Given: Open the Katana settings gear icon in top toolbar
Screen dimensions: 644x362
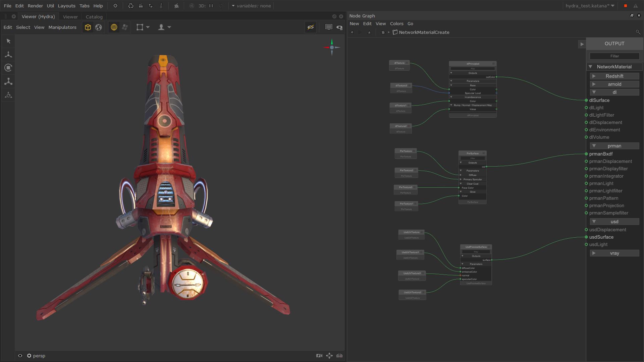Looking at the screenshot, I should (115, 6).
